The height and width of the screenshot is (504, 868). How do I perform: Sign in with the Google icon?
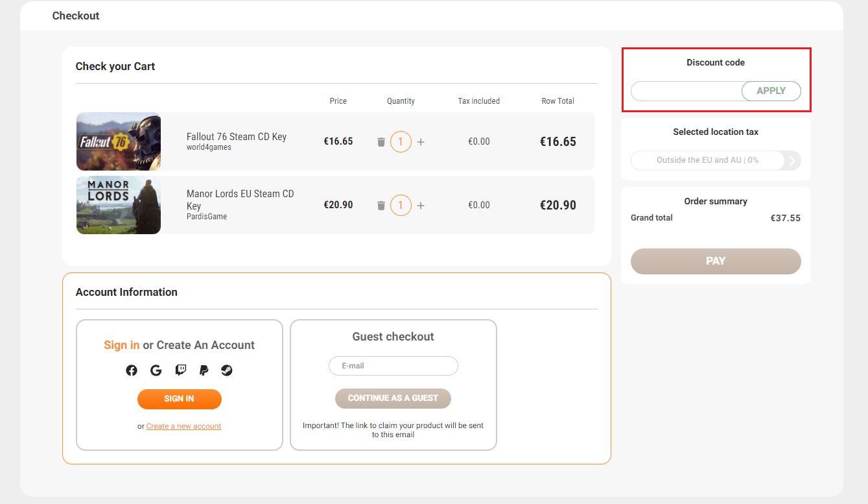click(x=156, y=370)
